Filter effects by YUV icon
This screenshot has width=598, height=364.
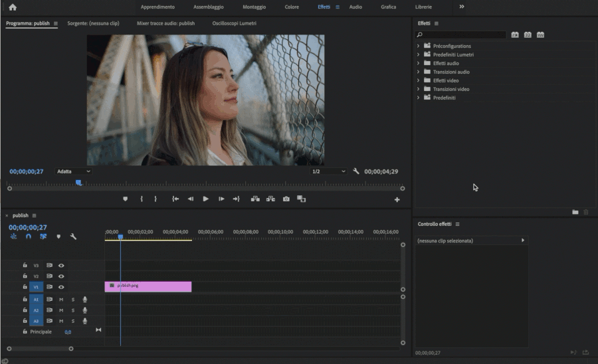pyautogui.click(x=540, y=35)
